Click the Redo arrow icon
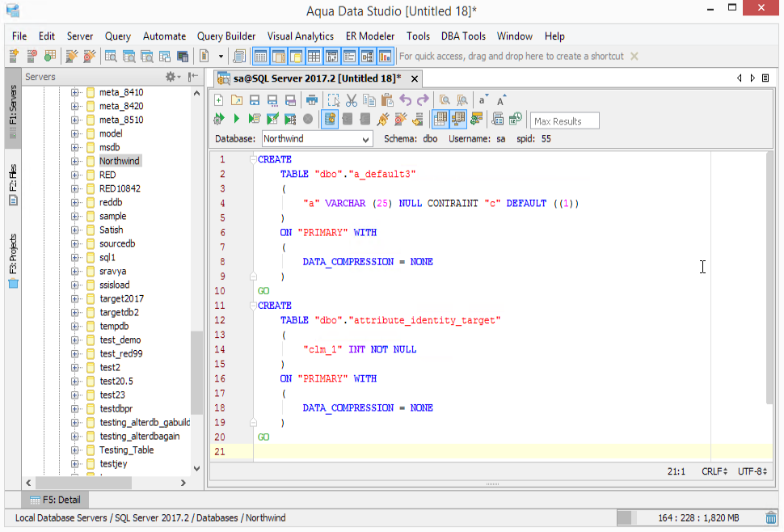Image resolution: width=784 pixels, height=532 pixels. pyautogui.click(x=423, y=100)
